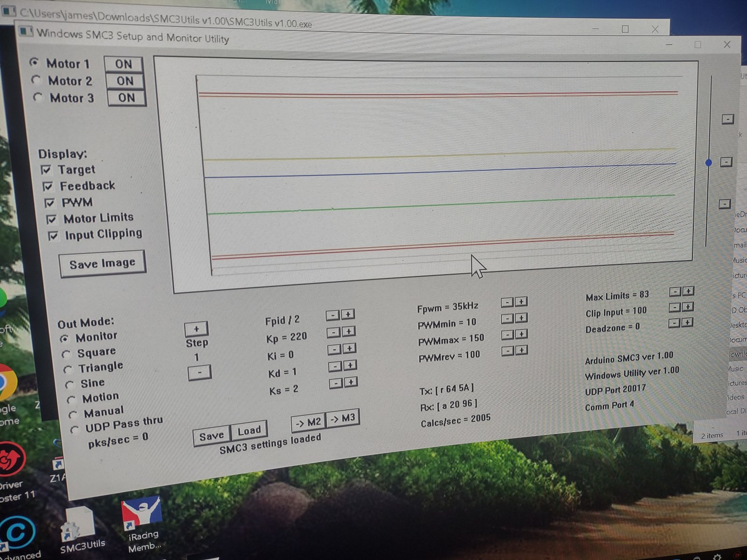This screenshot has width=747, height=560.
Task: Increase Kp value with plus
Action: point(349,331)
